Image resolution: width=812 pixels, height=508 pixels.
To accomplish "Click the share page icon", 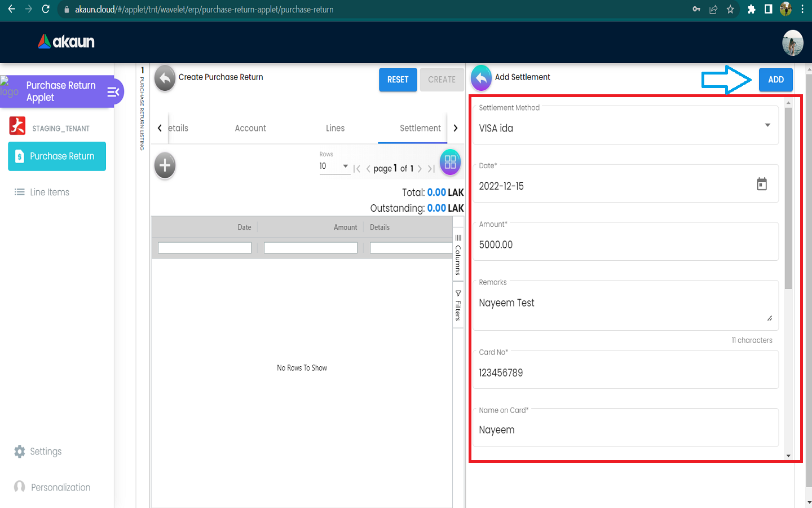I will [713, 9].
